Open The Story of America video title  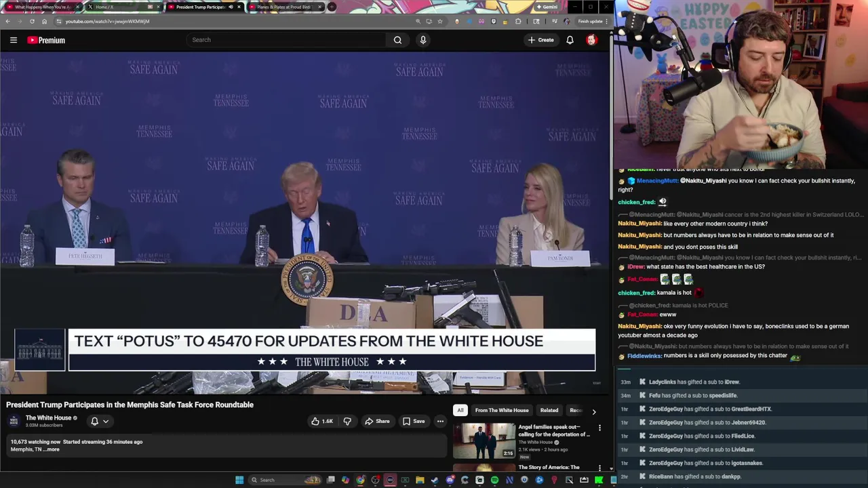click(549, 467)
